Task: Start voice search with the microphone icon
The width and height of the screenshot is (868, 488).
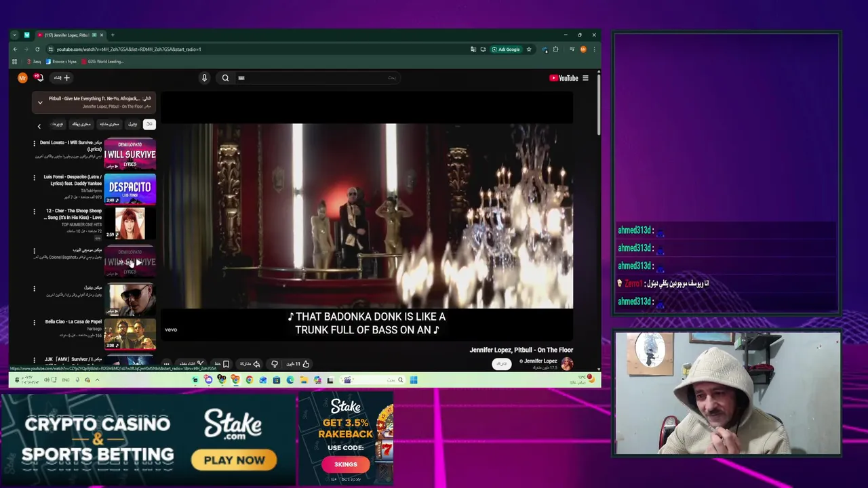Action: point(204,78)
